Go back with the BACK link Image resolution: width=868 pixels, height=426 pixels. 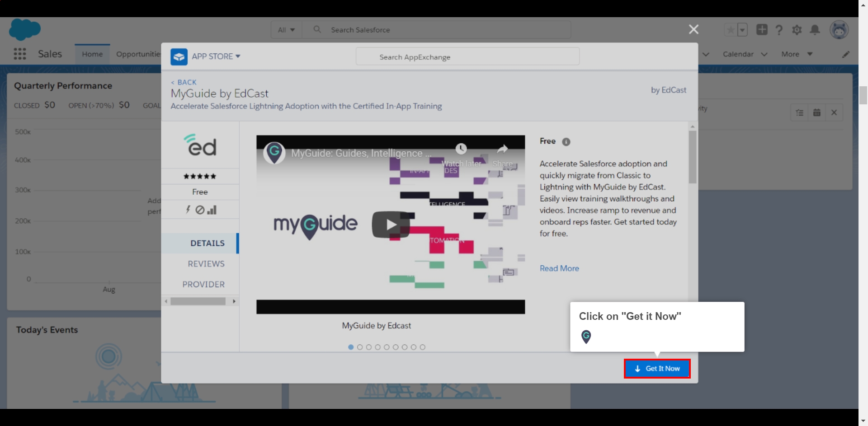click(x=184, y=82)
